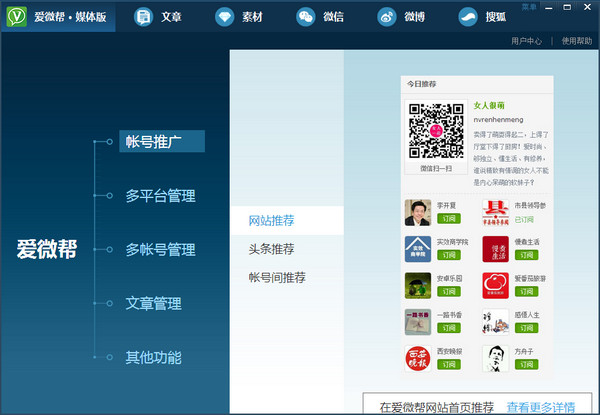Switch to the 搜狐 tab label
600x415 pixels.
496,17
